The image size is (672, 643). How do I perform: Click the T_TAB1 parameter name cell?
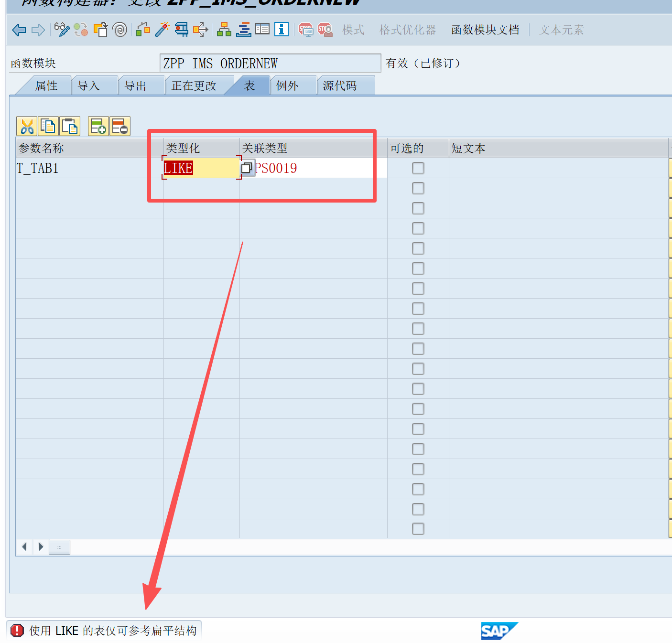tap(90, 168)
